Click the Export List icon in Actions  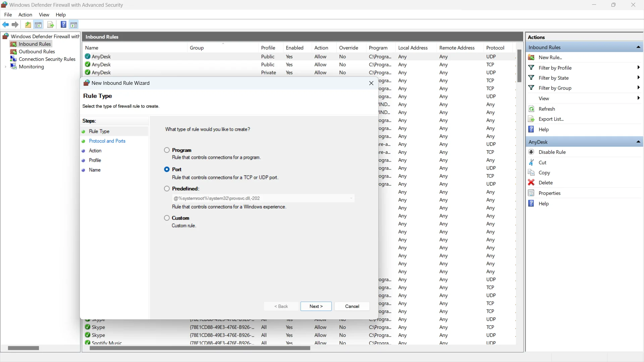point(531,119)
